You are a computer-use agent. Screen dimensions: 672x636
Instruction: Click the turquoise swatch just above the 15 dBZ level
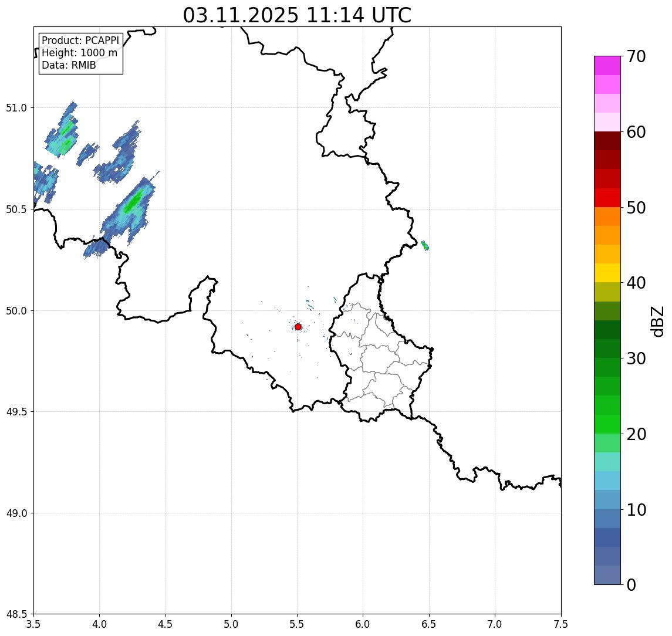pos(607,462)
